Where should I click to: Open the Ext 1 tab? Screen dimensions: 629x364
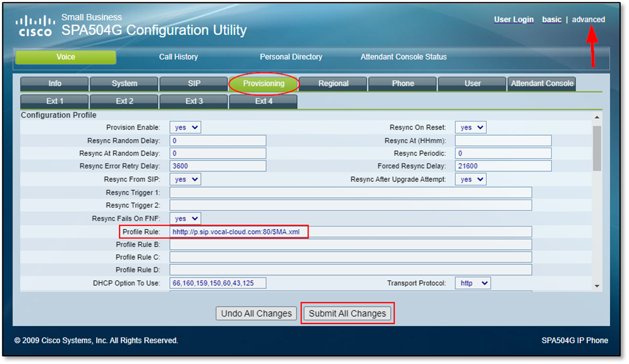tap(54, 101)
